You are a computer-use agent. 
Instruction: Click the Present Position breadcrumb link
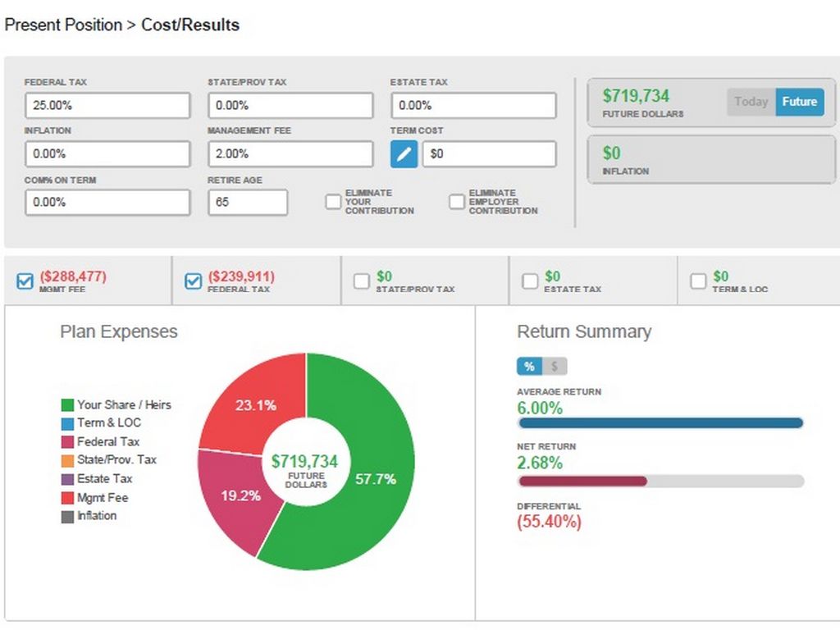tap(63, 25)
